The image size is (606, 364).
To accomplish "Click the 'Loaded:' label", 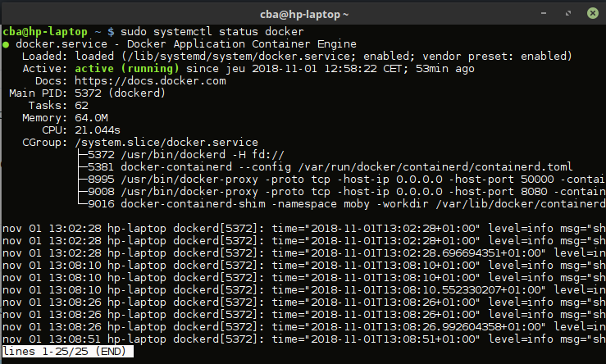I will pyautogui.click(x=45, y=57).
